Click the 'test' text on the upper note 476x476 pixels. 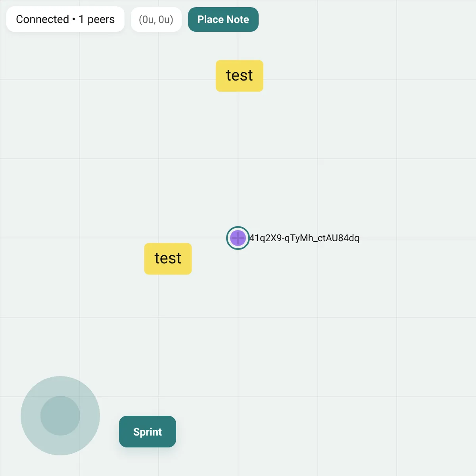coord(240,75)
